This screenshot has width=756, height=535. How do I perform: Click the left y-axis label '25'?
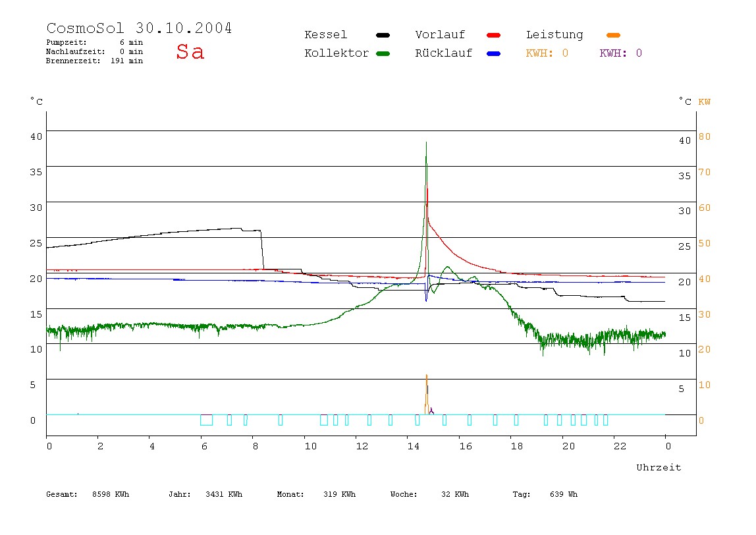click(x=36, y=243)
